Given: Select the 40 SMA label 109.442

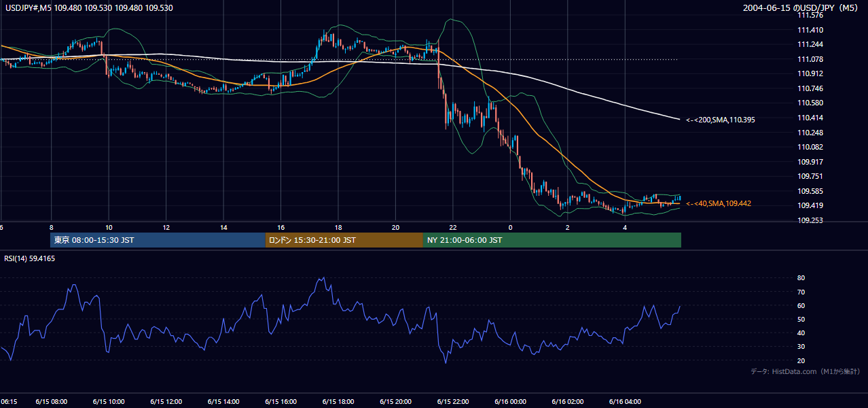Looking at the screenshot, I should [x=719, y=203].
